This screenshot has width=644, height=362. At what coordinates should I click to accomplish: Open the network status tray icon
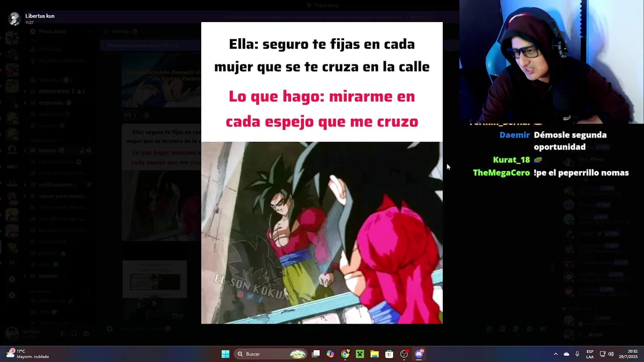[603, 354]
